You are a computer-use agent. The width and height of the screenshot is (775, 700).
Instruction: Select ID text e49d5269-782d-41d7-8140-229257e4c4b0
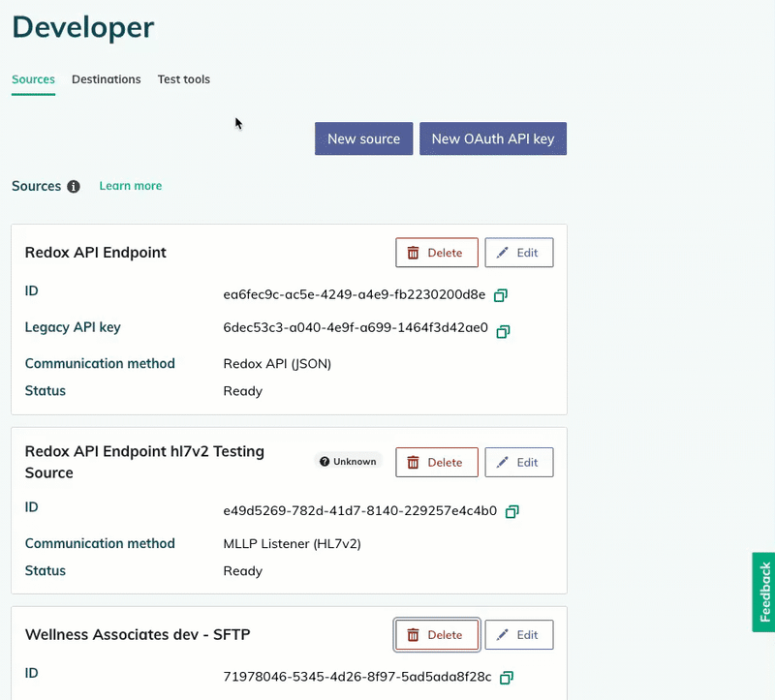(x=359, y=511)
